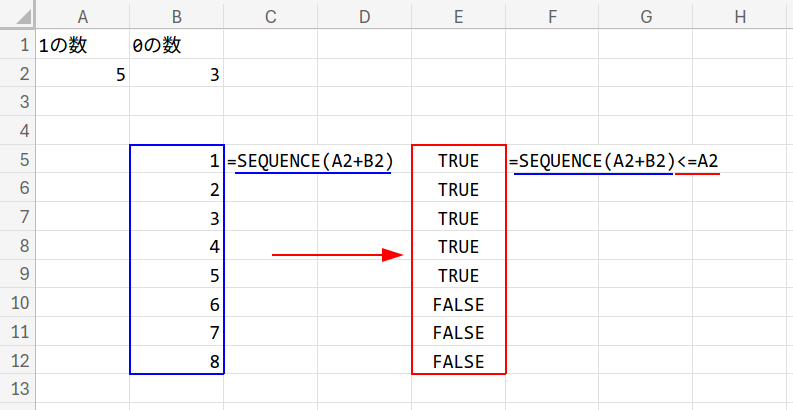Click cell B1 labeled 0の数
Viewport: 793px width, 410px height.
(176, 45)
